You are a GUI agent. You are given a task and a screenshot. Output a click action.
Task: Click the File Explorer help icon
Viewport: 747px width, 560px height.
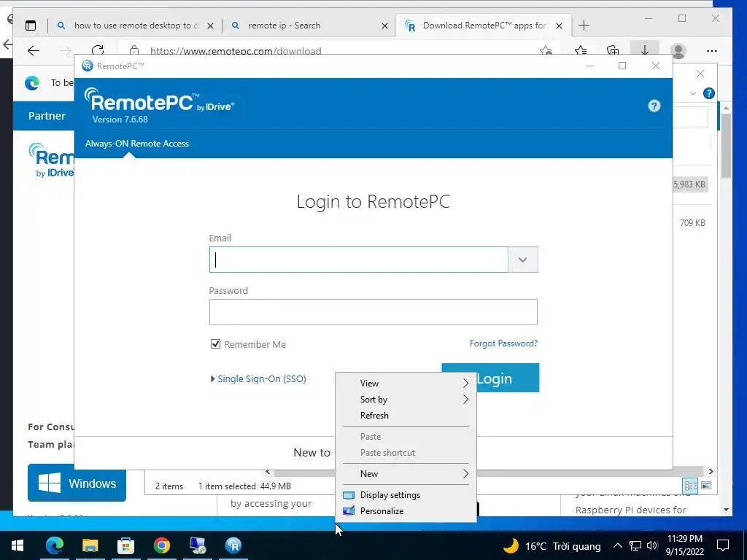709,93
